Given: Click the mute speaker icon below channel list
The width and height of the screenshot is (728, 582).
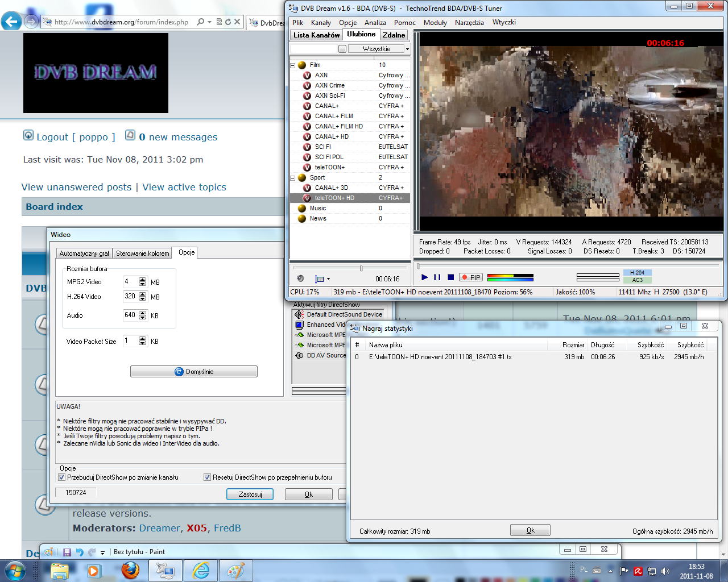Looking at the screenshot, I should tap(300, 278).
